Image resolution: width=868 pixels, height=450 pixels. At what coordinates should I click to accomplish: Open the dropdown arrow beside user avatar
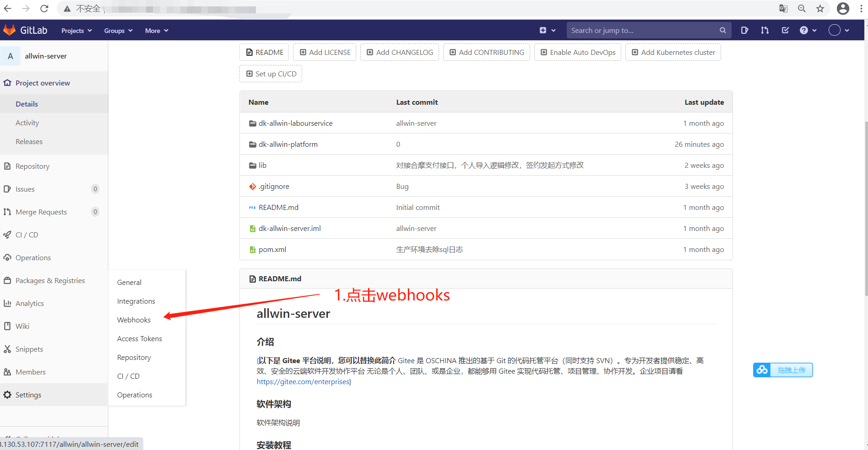[x=847, y=31]
